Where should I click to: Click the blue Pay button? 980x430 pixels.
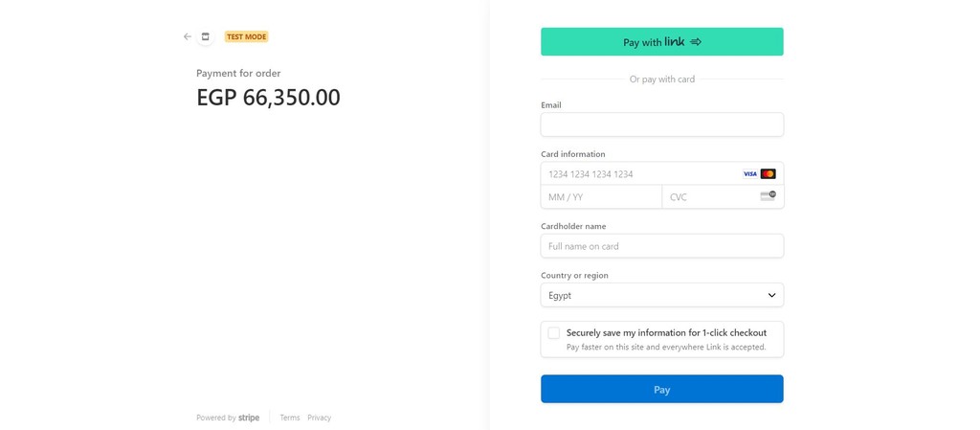point(662,390)
